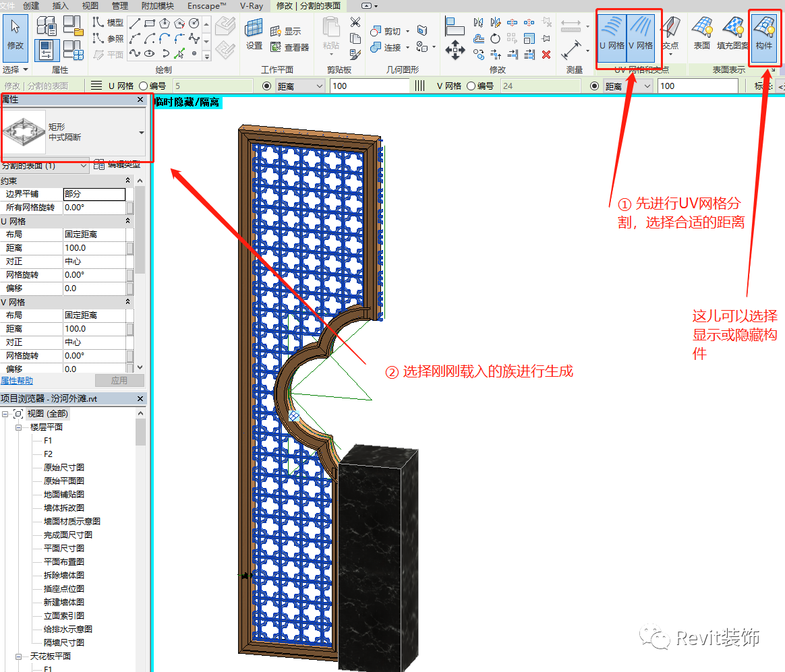This screenshot has width=785, height=672.
Task: Collapse the 约束 properties group
Action: [127, 181]
